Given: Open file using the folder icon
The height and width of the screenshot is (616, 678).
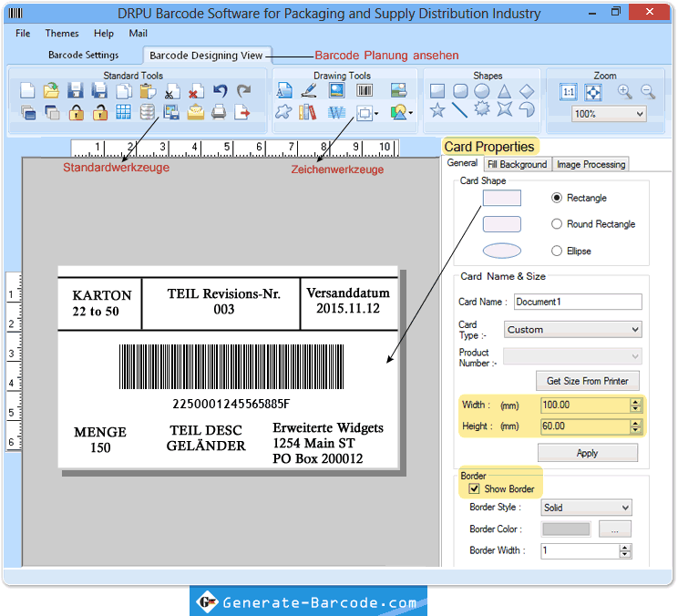Looking at the screenshot, I should (51, 91).
